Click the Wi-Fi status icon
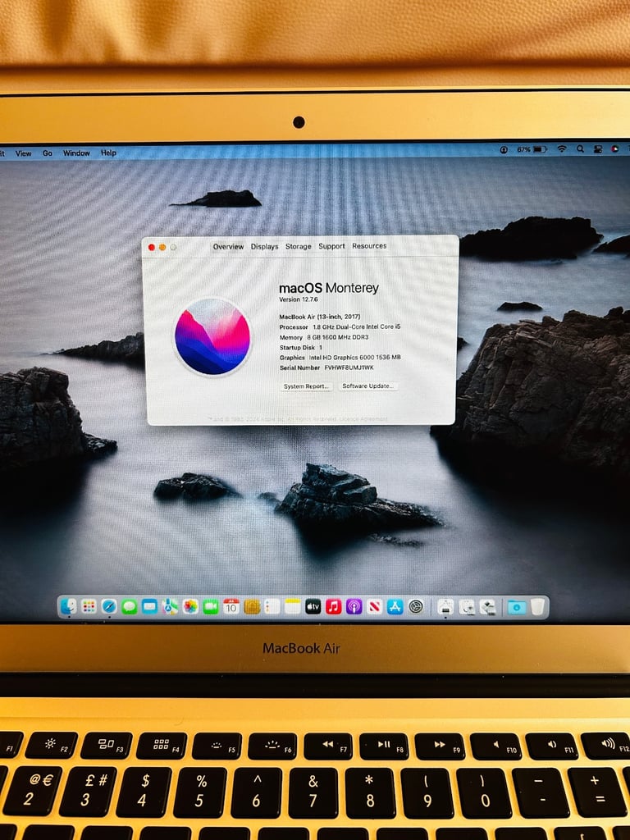Image resolution: width=630 pixels, height=840 pixels. (561, 149)
